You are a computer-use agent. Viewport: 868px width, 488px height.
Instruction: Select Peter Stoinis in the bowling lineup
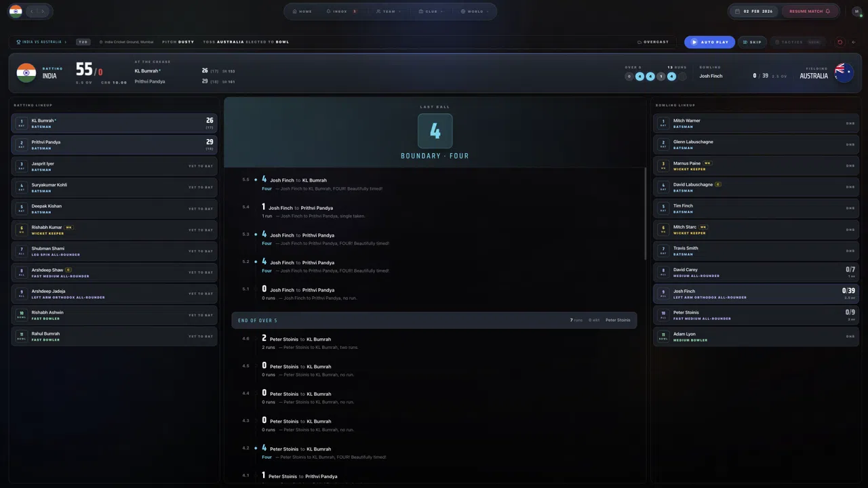tap(756, 315)
